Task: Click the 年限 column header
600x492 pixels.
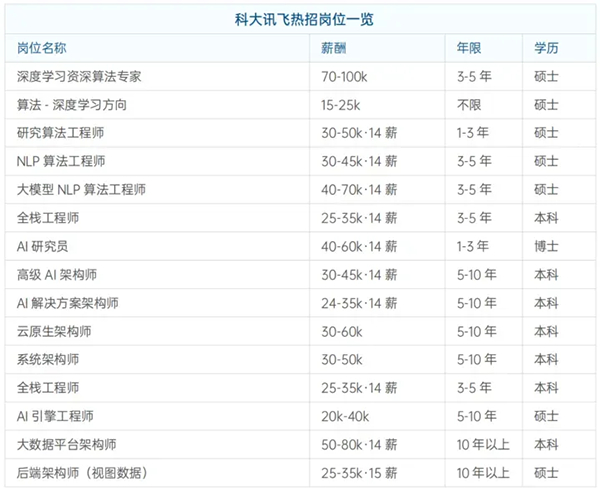Action: pos(469,48)
